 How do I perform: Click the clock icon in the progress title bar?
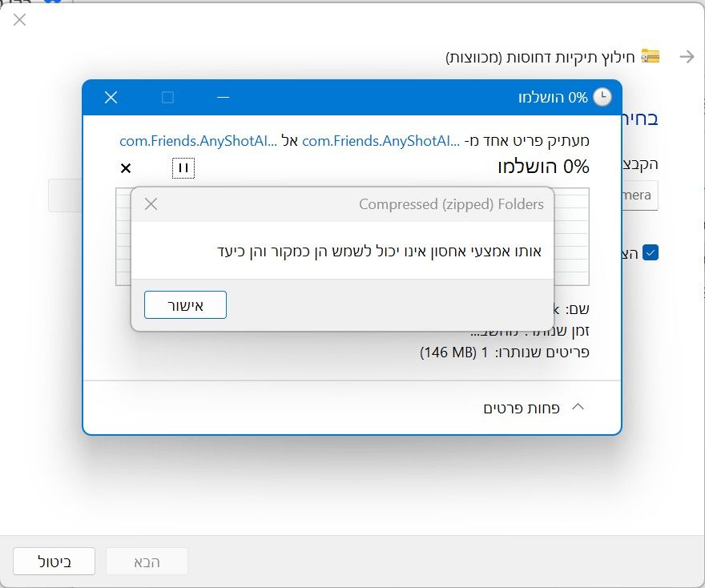coord(602,97)
